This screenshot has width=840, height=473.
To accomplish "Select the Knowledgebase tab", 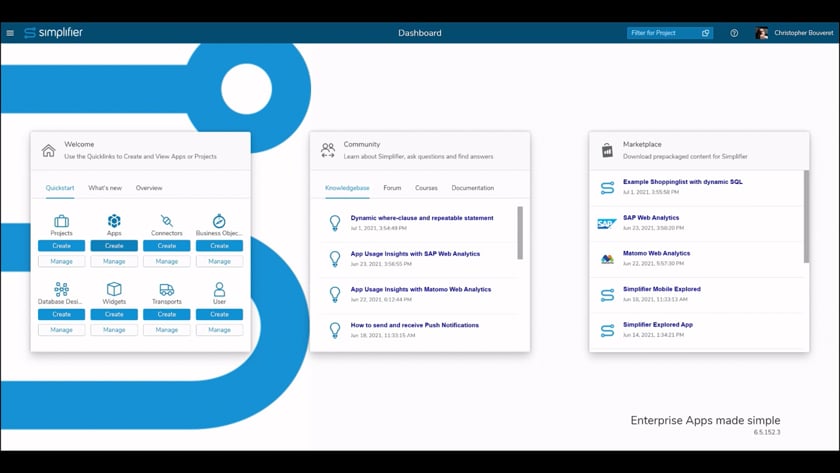I will [347, 188].
